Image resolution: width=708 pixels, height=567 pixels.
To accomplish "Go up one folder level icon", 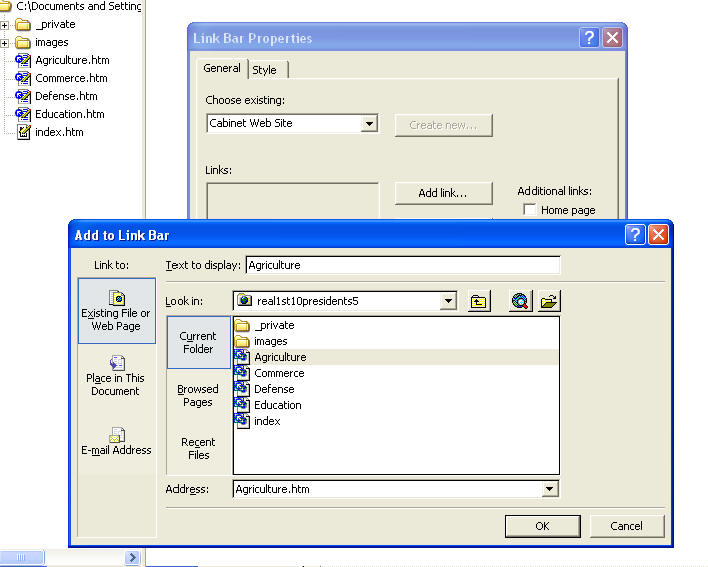I will click(x=480, y=301).
